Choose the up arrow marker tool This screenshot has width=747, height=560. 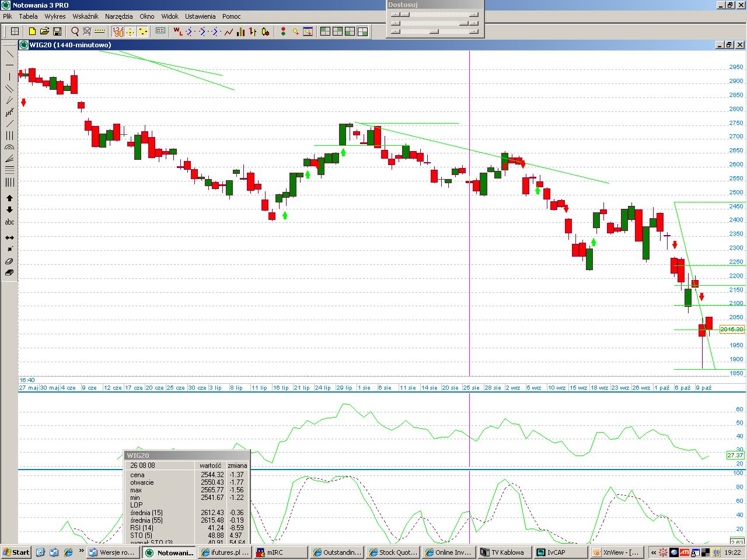click(x=9, y=198)
